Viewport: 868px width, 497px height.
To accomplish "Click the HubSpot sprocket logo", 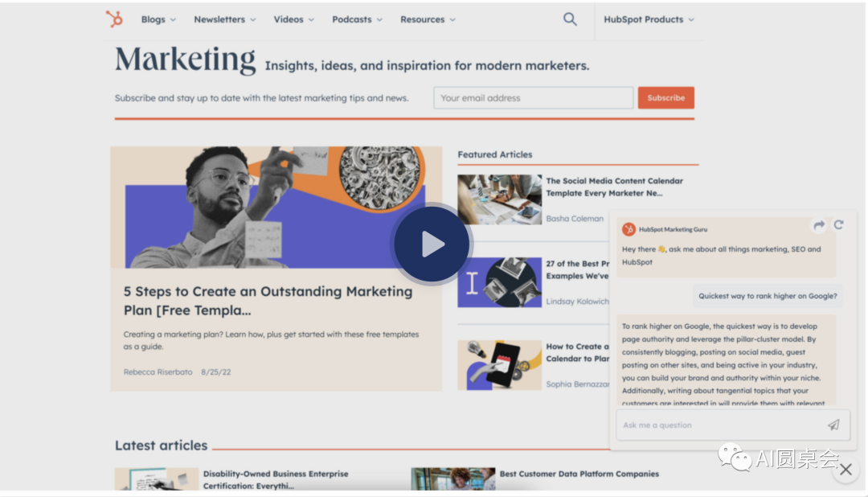I will tap(114, 18).
